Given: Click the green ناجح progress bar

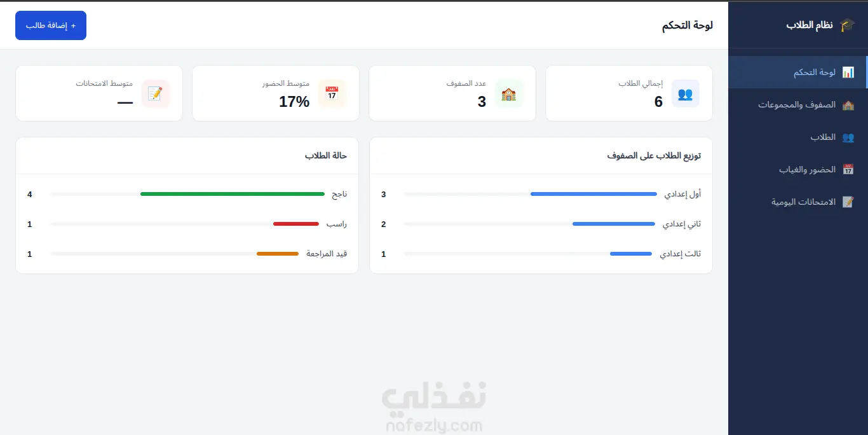Looking at the screenshot, I should tap(233, 194).
